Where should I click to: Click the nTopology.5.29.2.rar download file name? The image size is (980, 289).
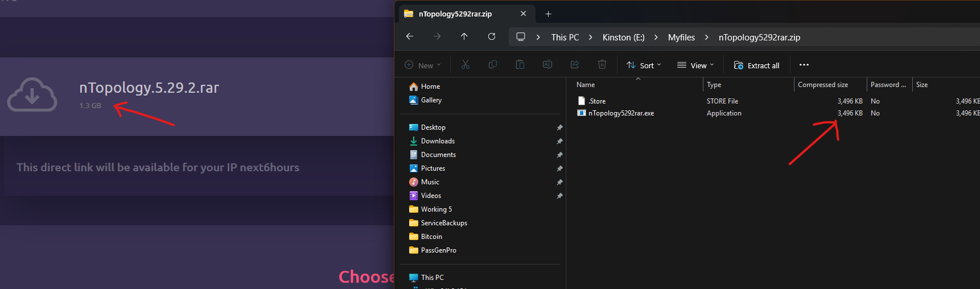coord(149,88)
